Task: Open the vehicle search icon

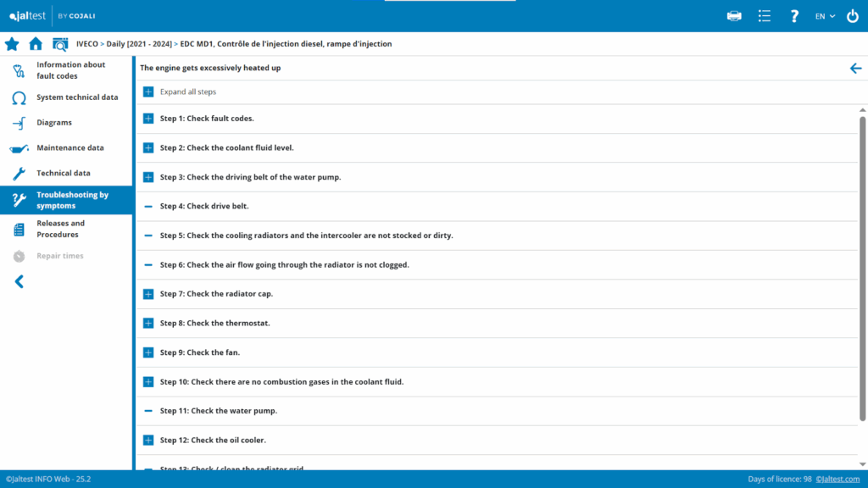Action: point(60,44)
